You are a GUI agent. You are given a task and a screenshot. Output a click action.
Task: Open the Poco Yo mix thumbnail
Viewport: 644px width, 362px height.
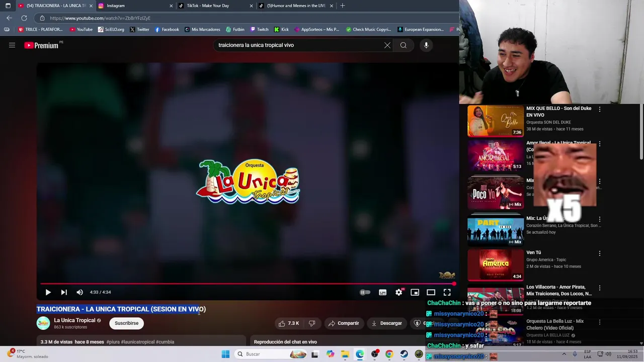(x=496, y=193)
